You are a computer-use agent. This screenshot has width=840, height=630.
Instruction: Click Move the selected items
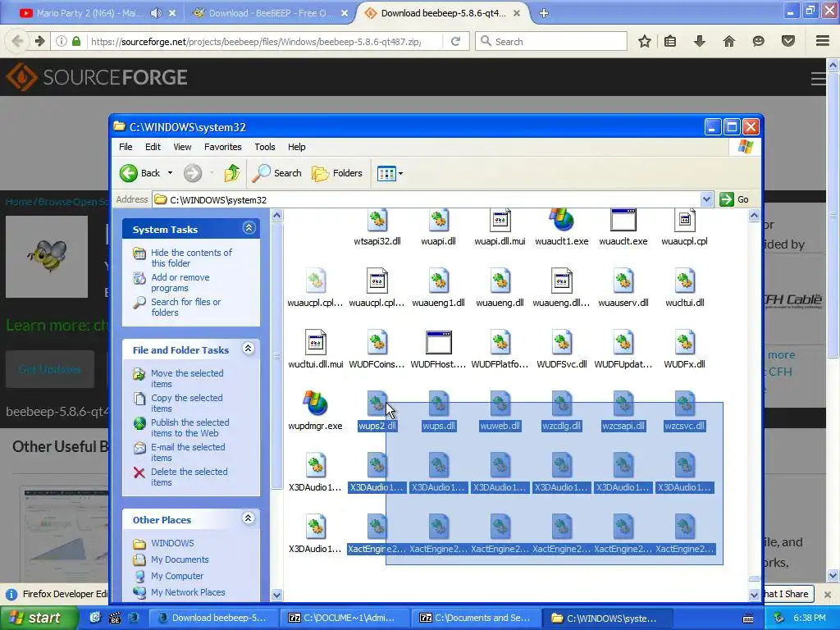tap(187, 378)
